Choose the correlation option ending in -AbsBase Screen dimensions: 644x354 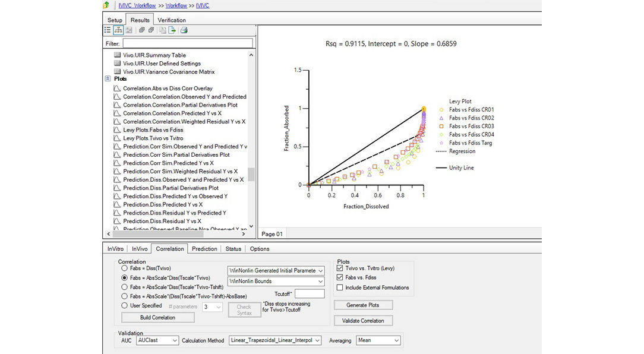(124, 296)
